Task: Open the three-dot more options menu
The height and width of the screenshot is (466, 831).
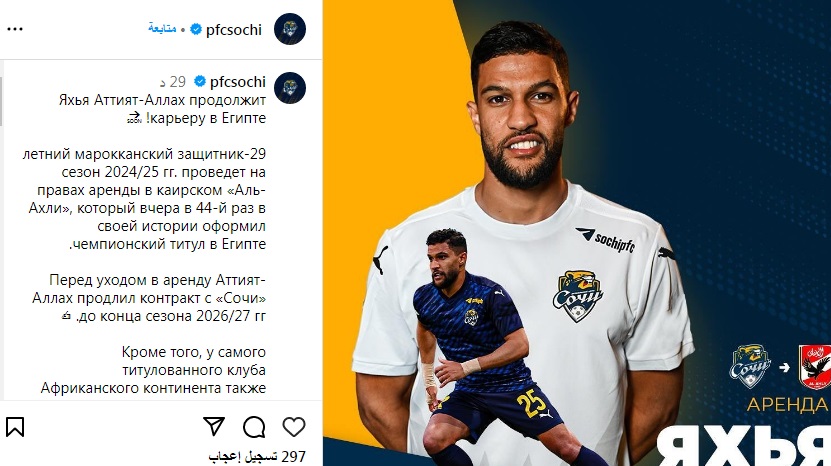Action: coord(15,29)
